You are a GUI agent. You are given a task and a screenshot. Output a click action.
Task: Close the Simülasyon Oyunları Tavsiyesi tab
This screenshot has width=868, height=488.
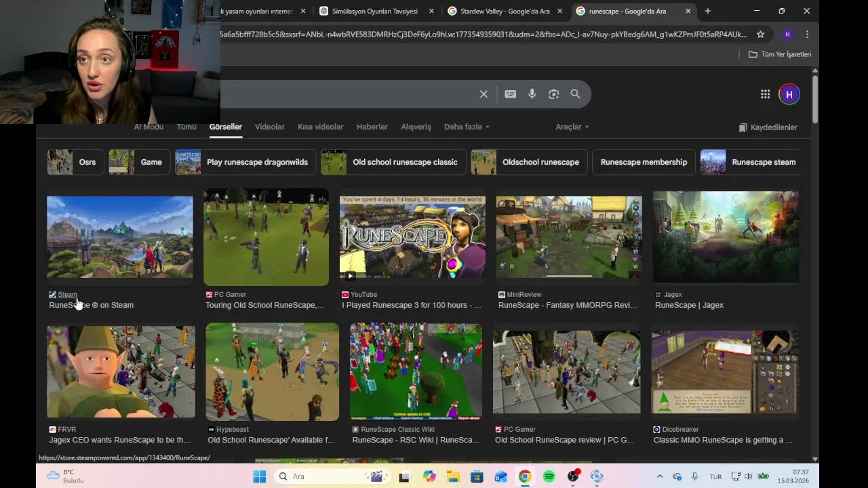[x=432, y=11]
